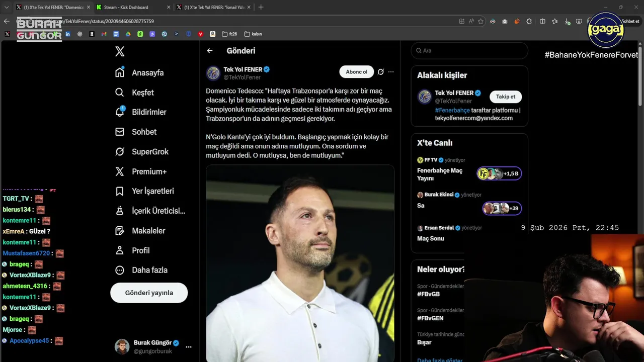Viewport: 644px width, 362px height.
Task: Open İçerik Üreticisi studio
Action: [150, 211]
